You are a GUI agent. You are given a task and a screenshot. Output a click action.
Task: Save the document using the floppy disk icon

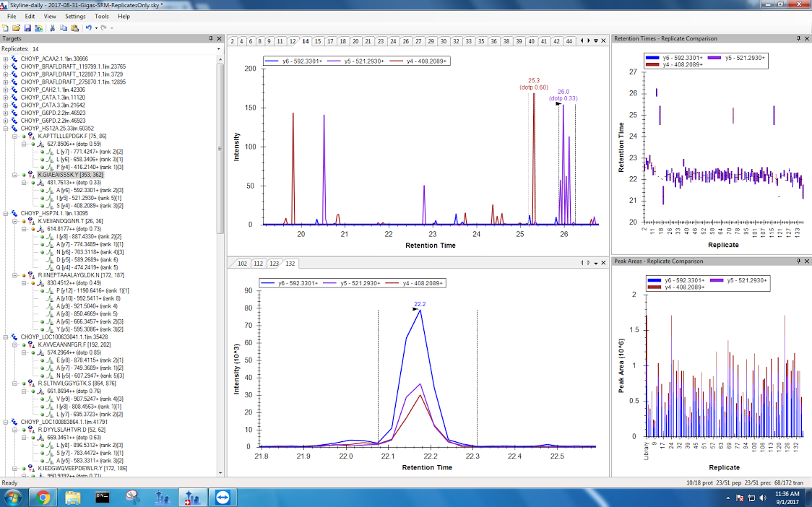click(27, 27)
